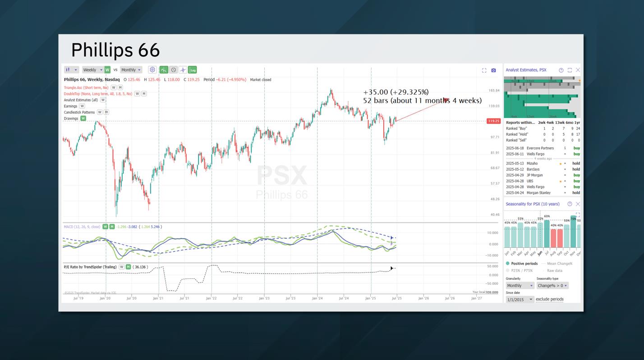The image size is (644, 360).
Task: Click the Ranked "Buy" row label
Action: point(516,128)
